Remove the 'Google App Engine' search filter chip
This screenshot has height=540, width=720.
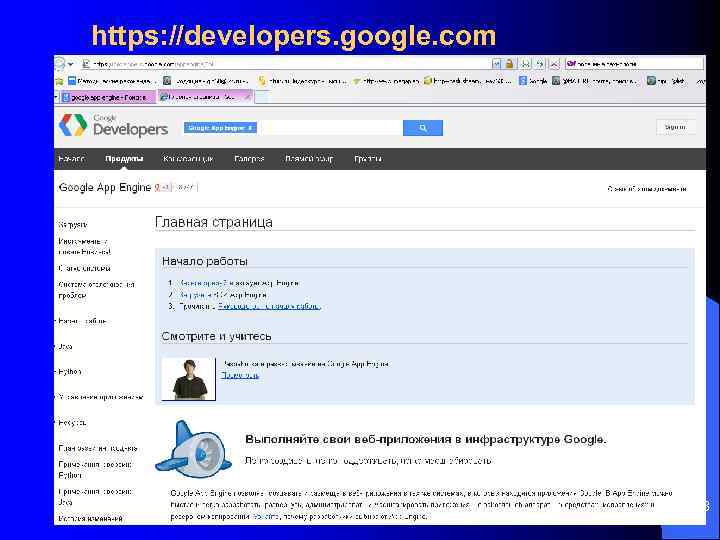[250, 128]
